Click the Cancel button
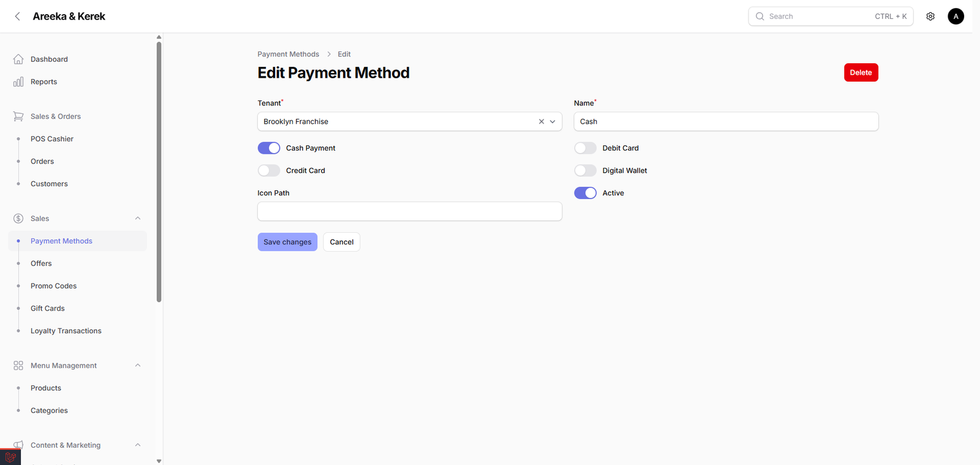Image resolution: width=980 pixels, height=465 pixels. tap(342, 242)
